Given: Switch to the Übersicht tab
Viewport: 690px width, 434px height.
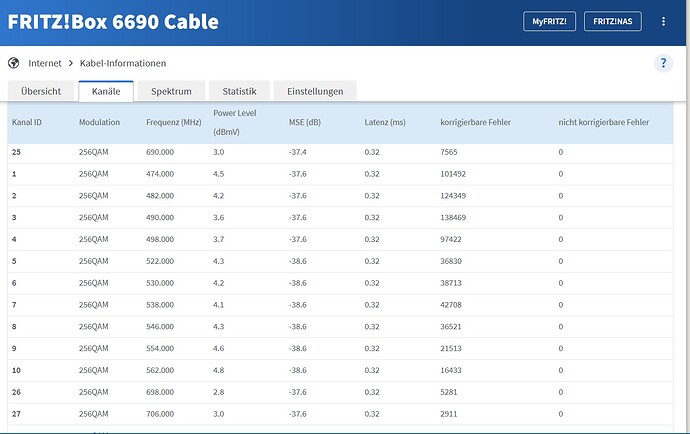Looking at the screenshot, I should (x=41, y=91).
